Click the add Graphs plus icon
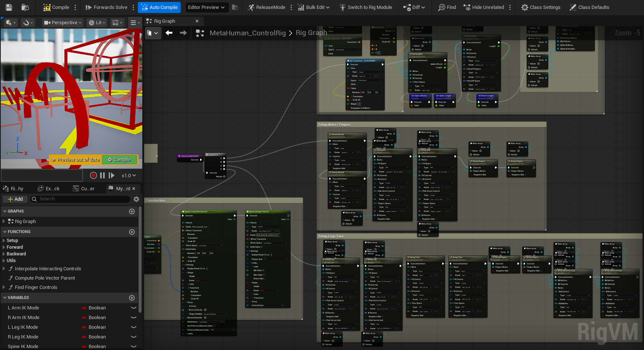This screenshot has width=644, height=350. [132, 211]
